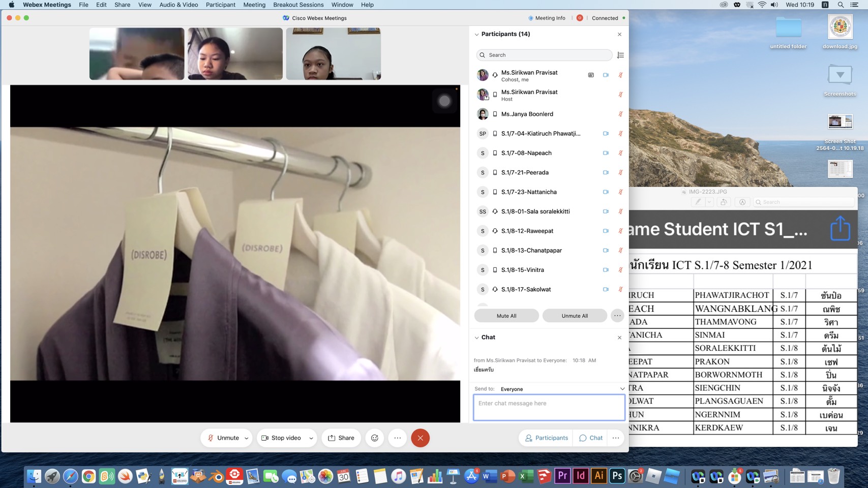Open participant list sort options

tap(620, 55)
